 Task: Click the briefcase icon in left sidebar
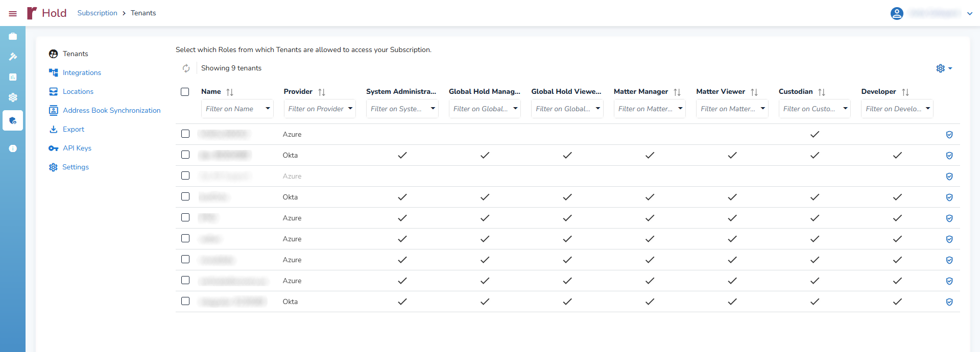(13, 36)
